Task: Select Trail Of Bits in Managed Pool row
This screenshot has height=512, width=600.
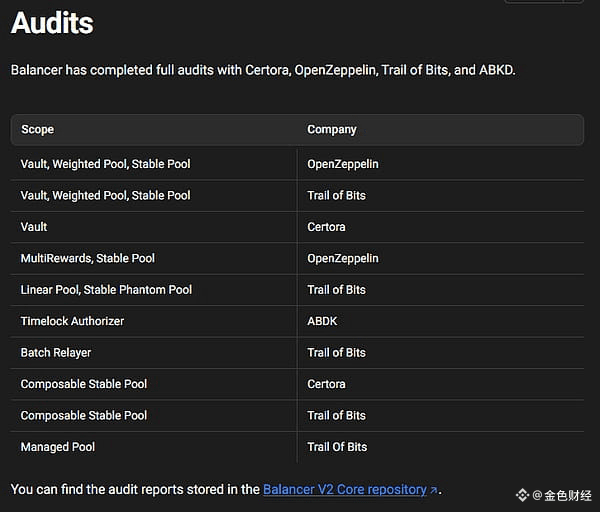Action: (337, 447)
